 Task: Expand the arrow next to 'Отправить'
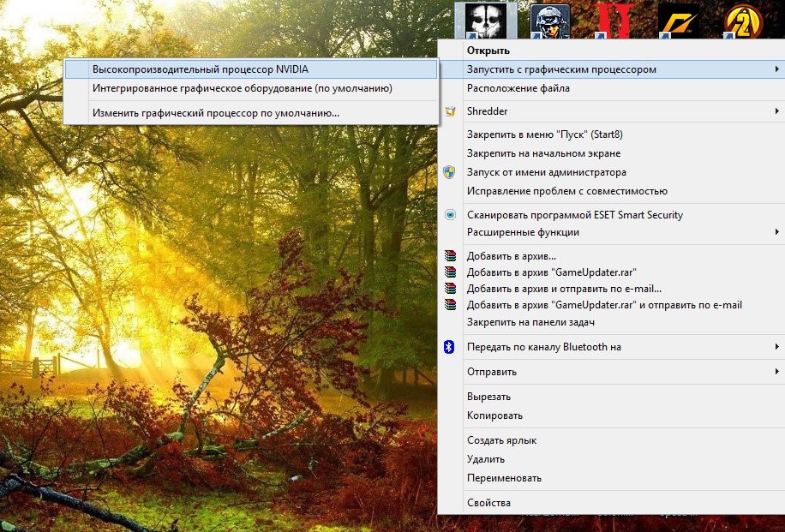click(x=776, y=371)
